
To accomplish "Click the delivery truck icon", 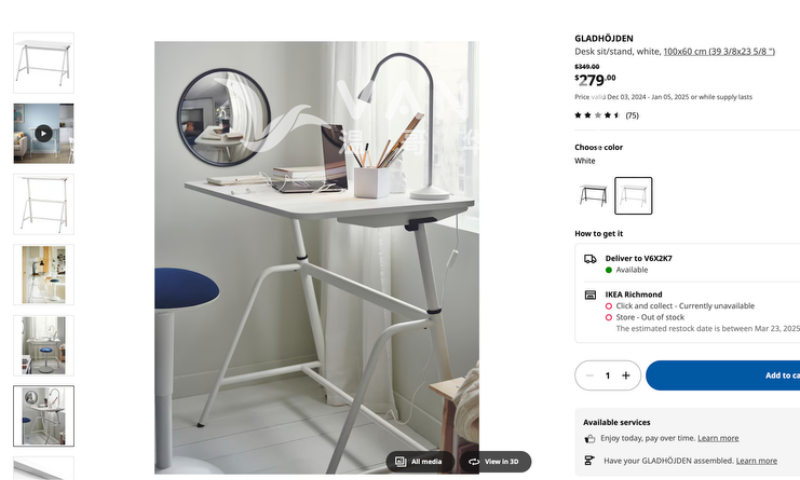I will click(x=590, y=259).
